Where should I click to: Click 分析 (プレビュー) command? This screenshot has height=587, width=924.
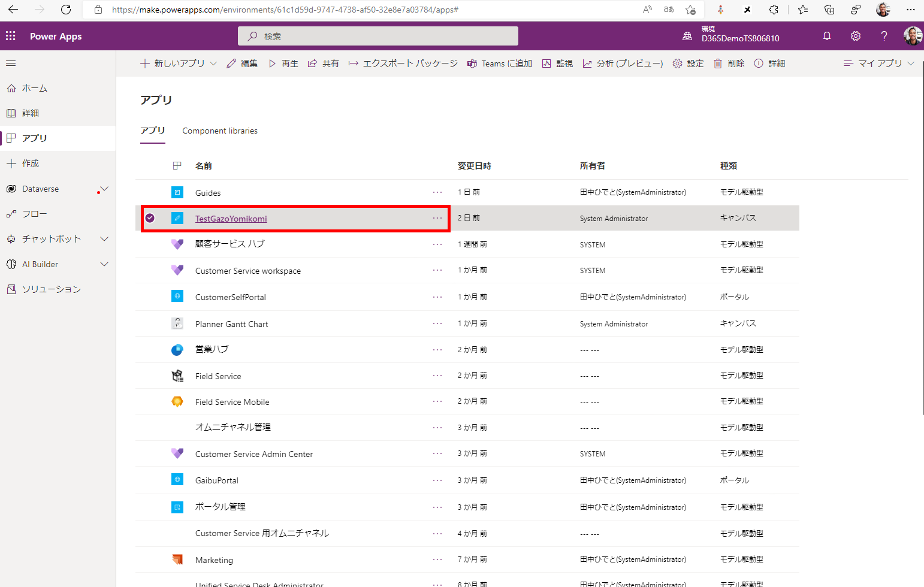623,63
